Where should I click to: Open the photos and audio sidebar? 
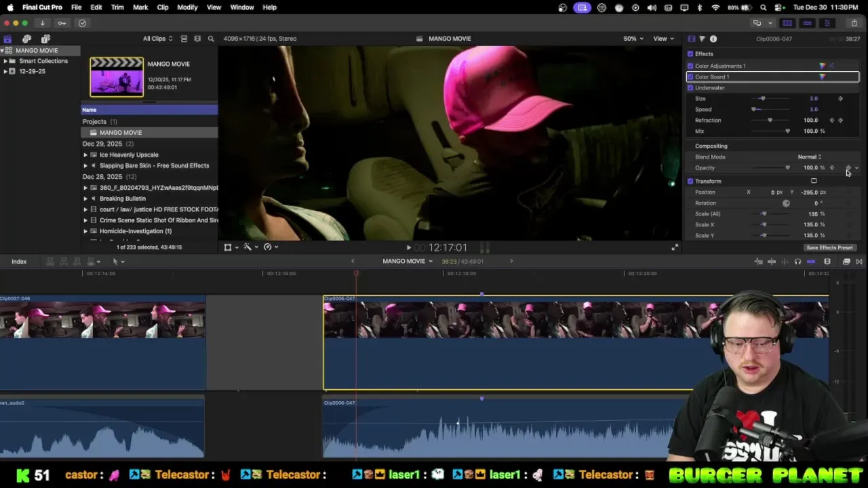click(26, 39)
